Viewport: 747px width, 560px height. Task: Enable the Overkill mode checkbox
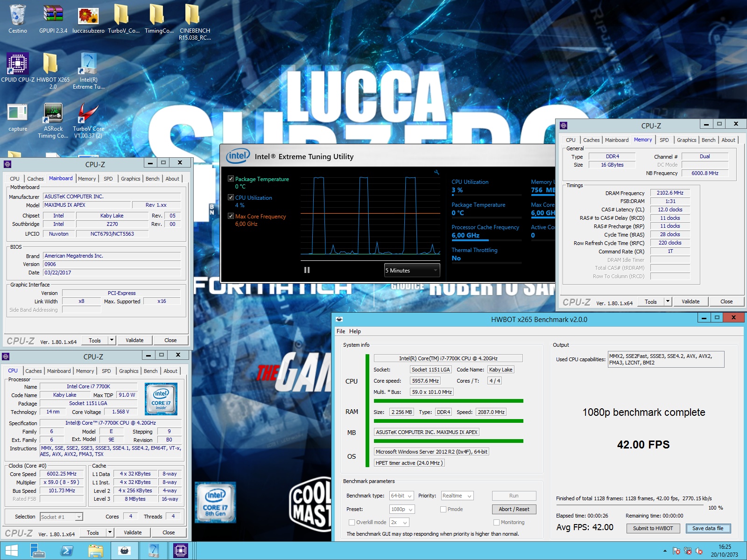coord(352,522)
